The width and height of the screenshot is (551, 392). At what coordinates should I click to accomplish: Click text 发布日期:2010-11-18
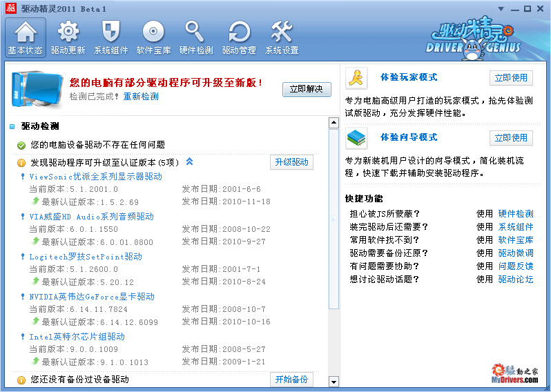pos(226,202)
